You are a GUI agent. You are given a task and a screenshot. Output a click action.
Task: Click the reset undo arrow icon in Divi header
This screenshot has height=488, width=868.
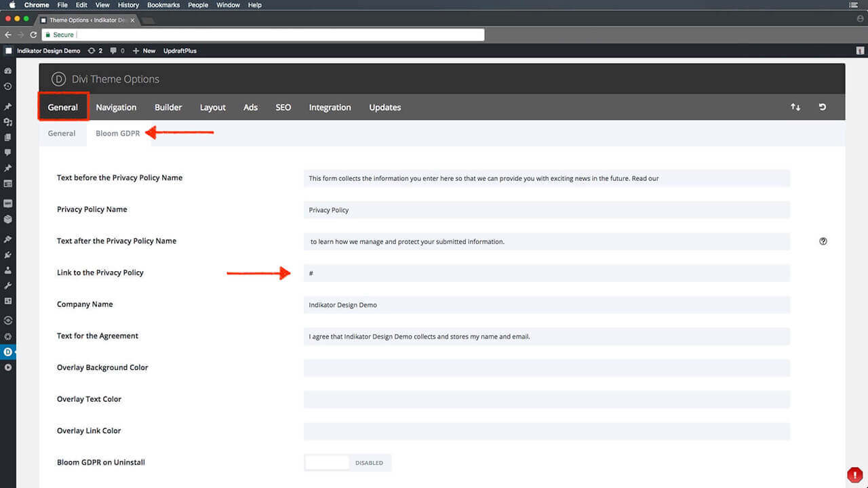point(823,107)
